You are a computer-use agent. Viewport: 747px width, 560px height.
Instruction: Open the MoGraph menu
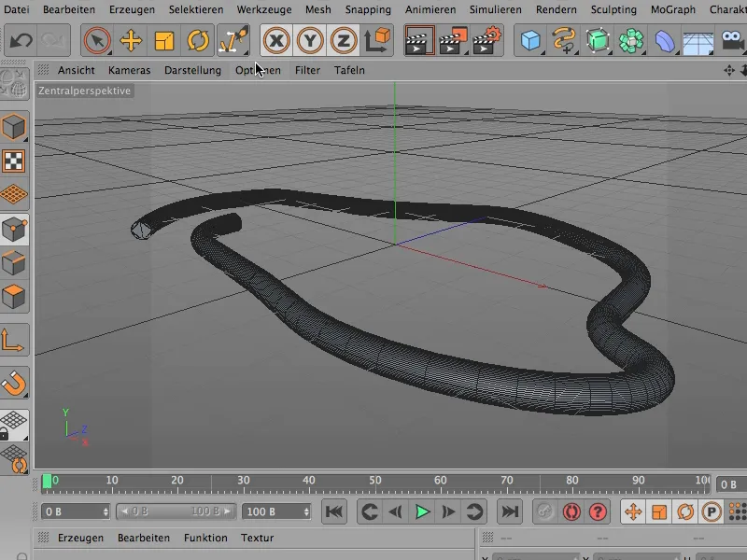(x=672, y=9)
